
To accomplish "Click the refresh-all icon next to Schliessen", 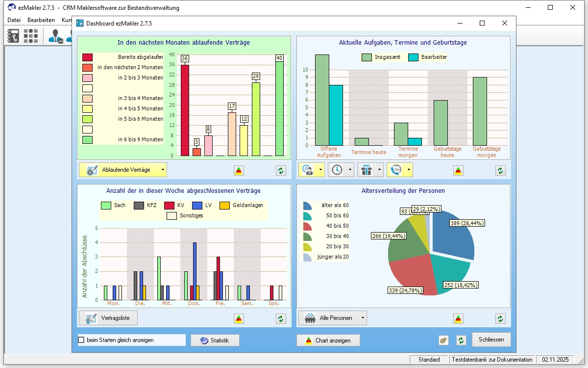I will point(461,340).
